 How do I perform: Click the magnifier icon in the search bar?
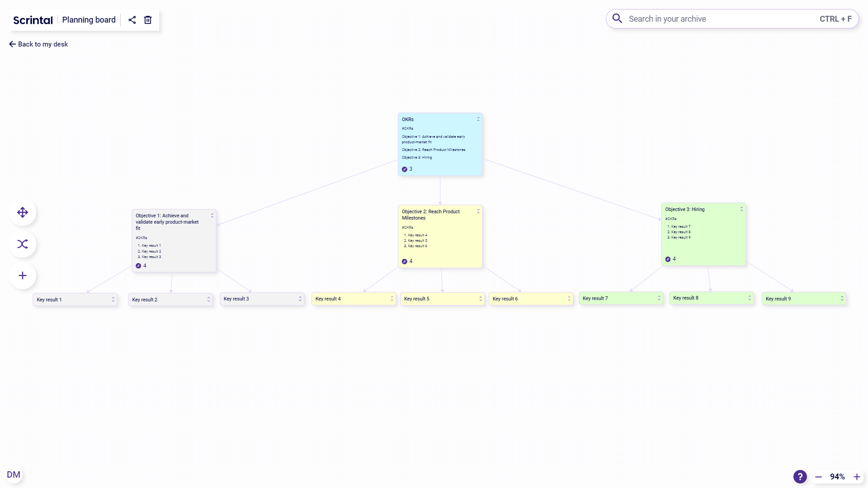pos(617,19)
